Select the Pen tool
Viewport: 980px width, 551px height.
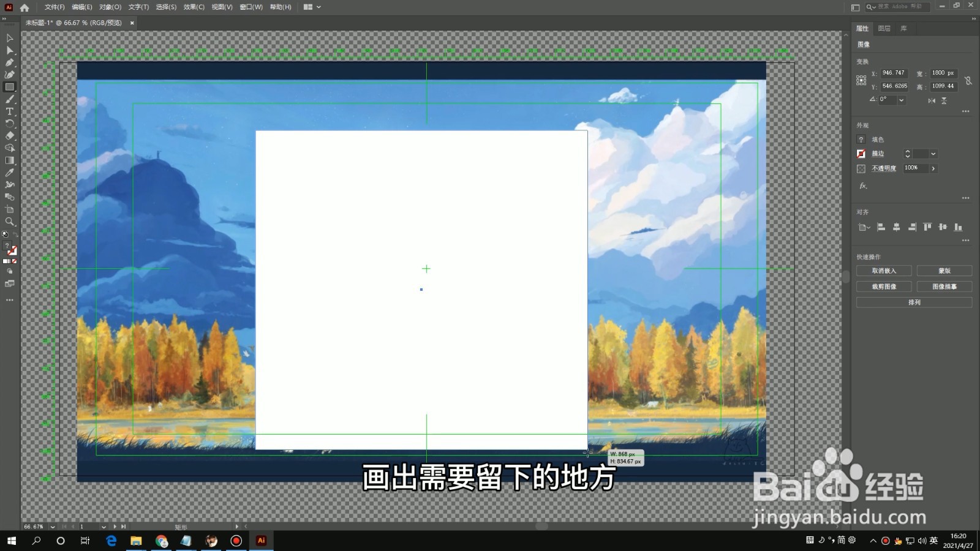tap(10, 62)
